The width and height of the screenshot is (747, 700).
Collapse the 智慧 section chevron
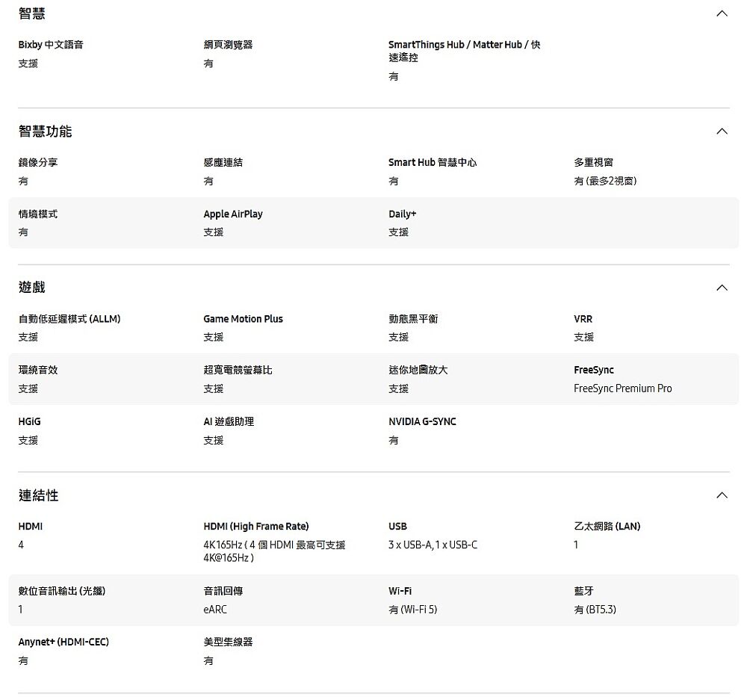click(722, 13)
